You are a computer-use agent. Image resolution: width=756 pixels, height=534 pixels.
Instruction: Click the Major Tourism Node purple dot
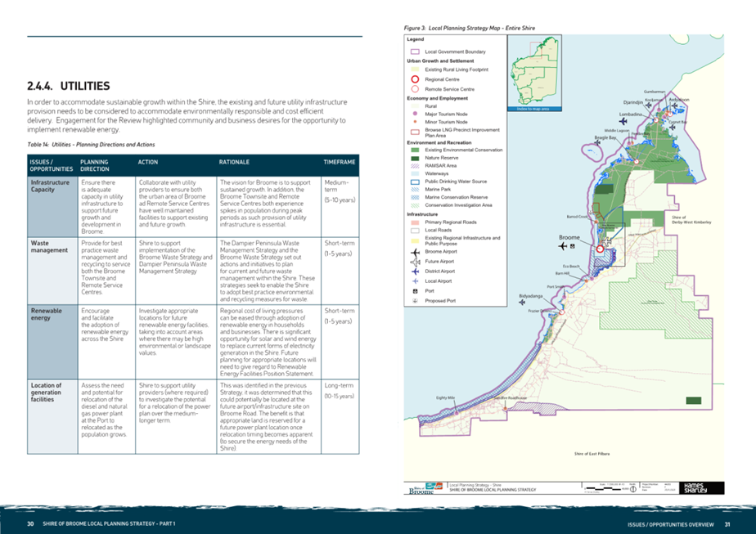pos(415,114)
